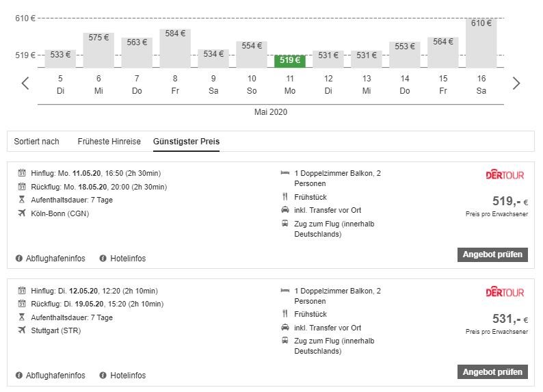This screenshot has width=543, height=392.
Task: Click the right arrow to show later dates
Action: pyautogui.click(x=516, y=83)
